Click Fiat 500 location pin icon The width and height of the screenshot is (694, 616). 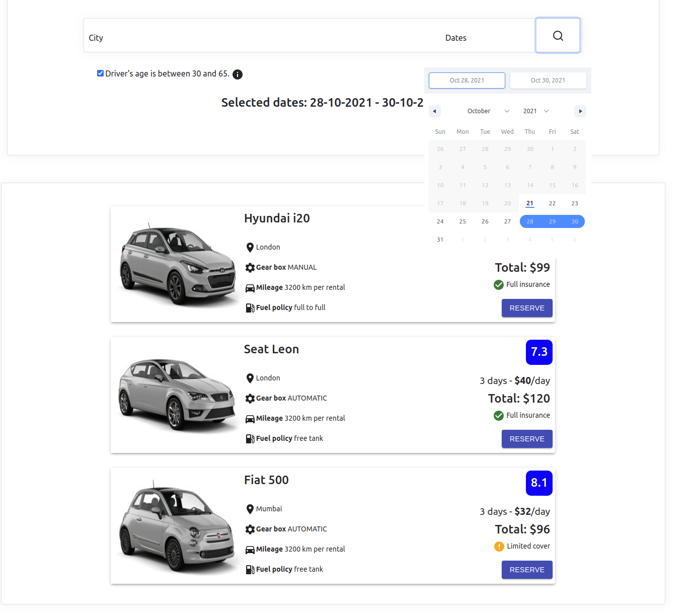coord(250,509)
